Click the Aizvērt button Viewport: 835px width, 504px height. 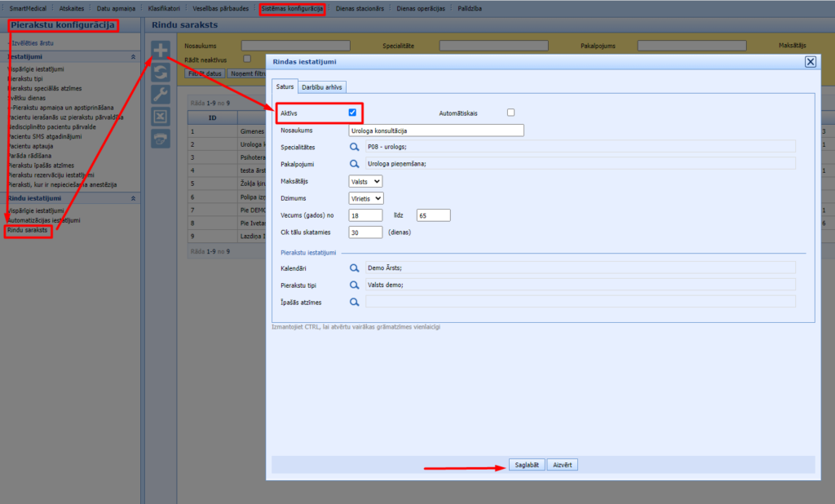point(562,465)
